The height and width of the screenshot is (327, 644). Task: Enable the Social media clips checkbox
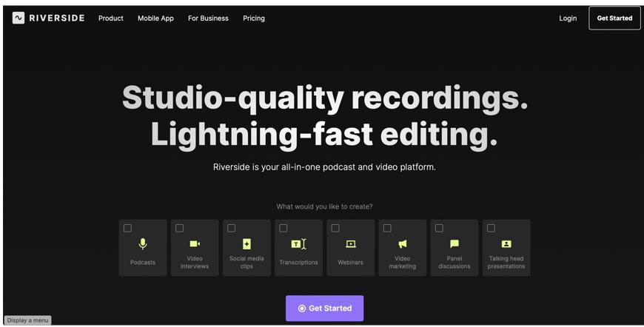(232, 228)
